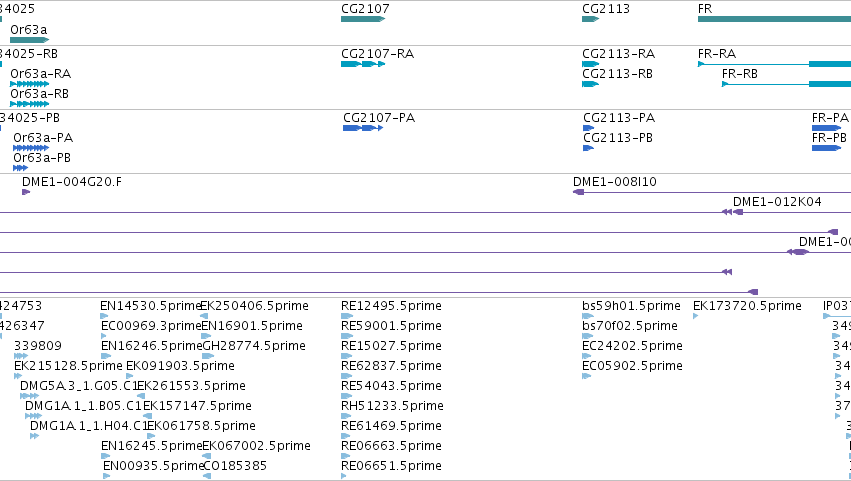Select EST RE06663.5prime

click(345, 456)
